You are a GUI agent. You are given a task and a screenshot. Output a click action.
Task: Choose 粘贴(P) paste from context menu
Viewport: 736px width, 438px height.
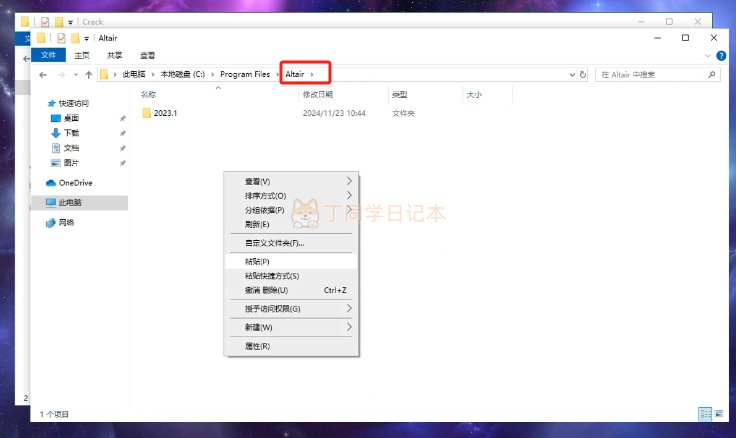coord(258,261)
